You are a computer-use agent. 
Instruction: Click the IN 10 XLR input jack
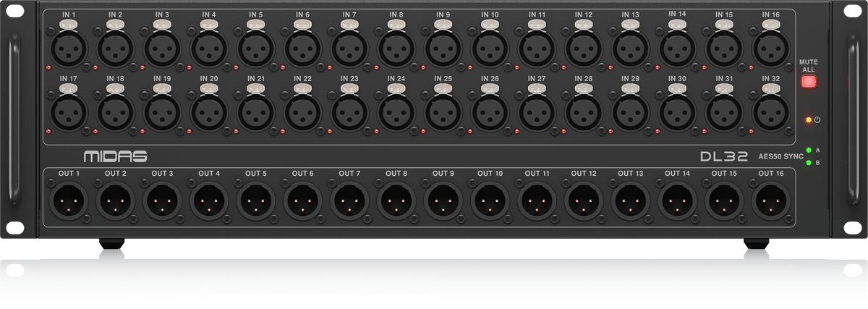[x=490, y=48]
